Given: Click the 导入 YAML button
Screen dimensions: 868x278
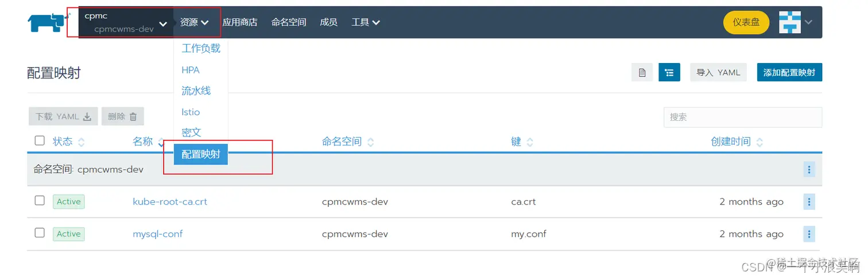Looking at the screenshot, I should point(718,73).
